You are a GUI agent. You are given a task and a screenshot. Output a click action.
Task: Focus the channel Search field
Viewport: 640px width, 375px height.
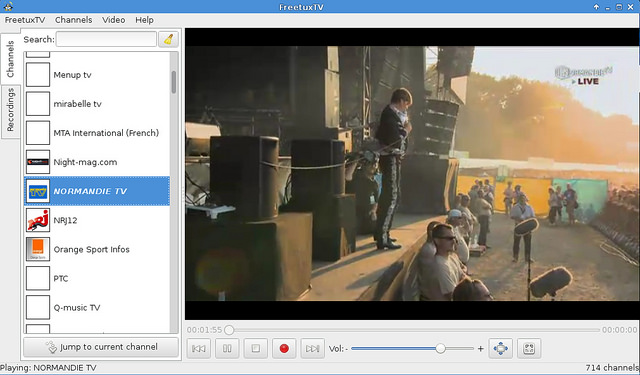[106, 40]
